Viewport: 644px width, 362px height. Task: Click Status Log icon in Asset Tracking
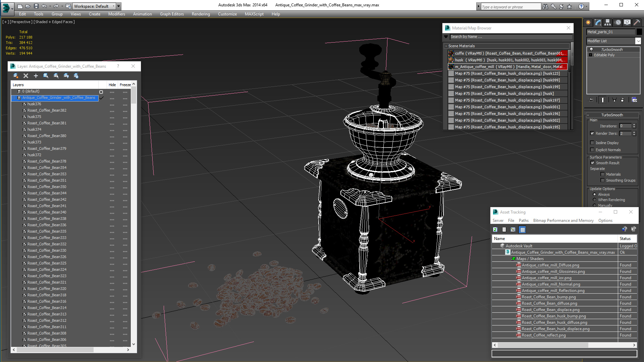(504, 230)
